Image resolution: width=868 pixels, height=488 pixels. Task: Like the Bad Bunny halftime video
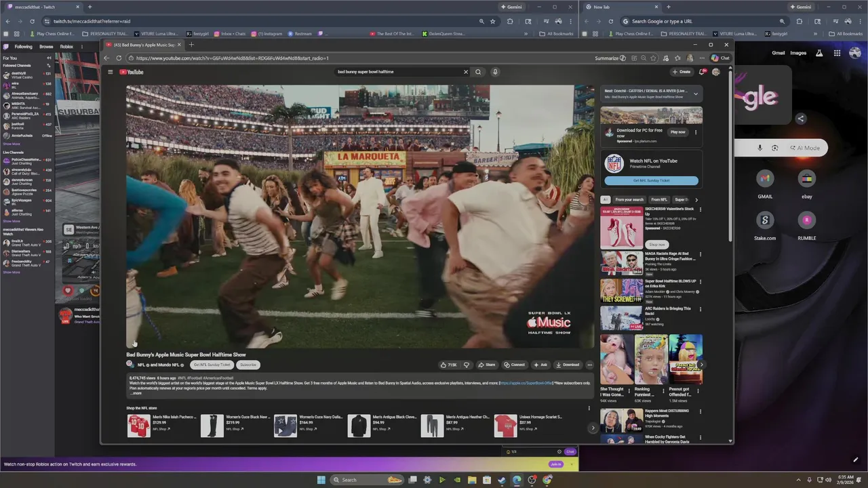coord(448,365)
